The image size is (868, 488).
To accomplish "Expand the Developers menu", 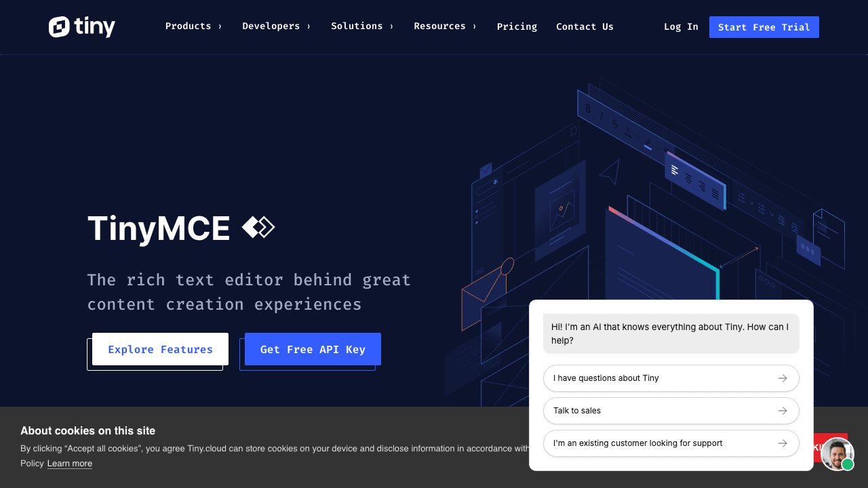I will 276,26.
